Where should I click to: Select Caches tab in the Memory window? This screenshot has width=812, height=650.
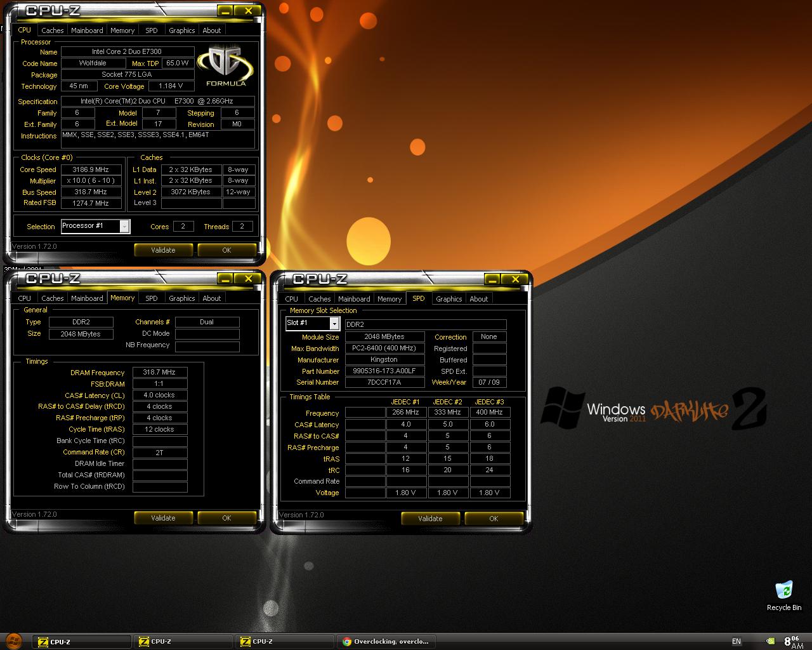(52, 298)
